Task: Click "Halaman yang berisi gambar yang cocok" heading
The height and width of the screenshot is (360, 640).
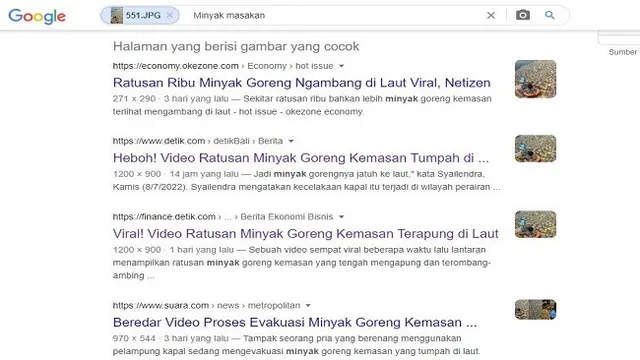Action: 236,46
